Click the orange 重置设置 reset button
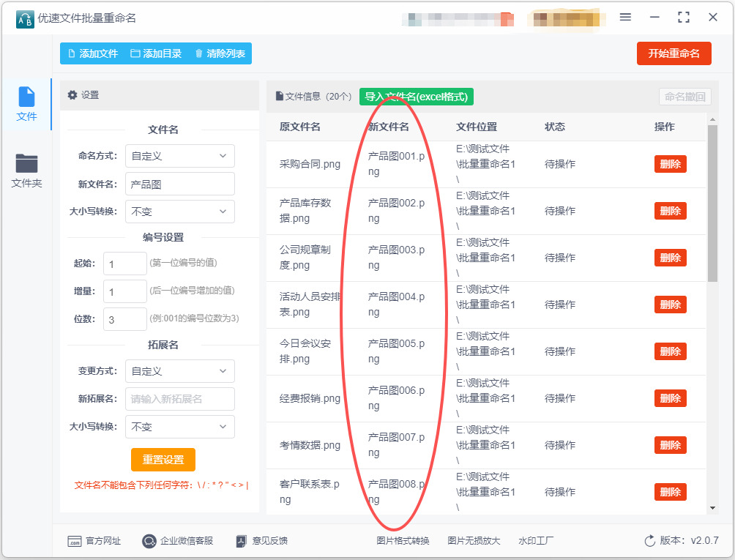735x560 pixels. point(163,460)
